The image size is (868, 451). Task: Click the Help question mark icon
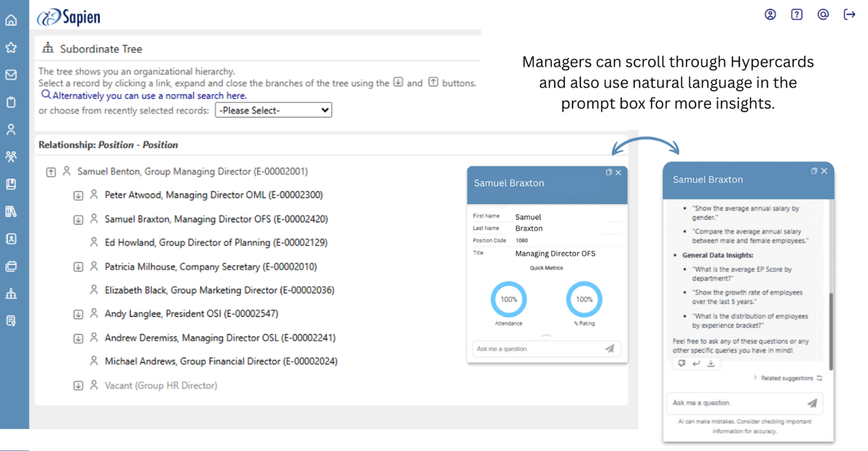tap(797, 15)
